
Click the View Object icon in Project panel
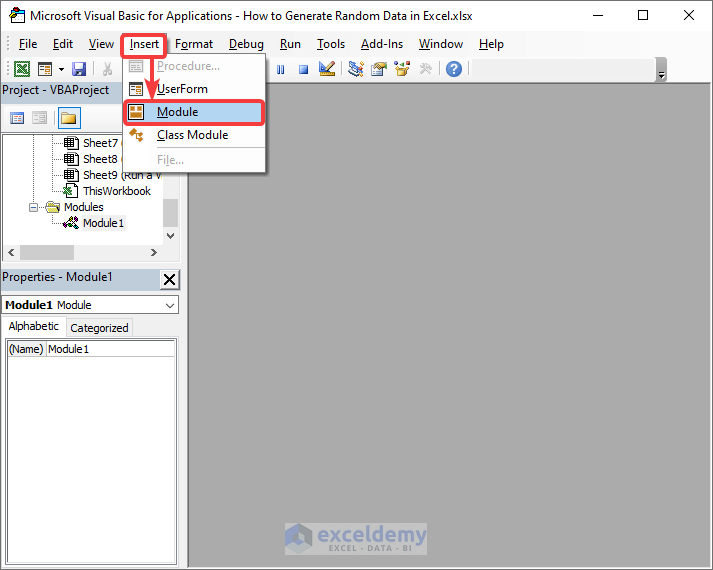click(x=40, y=118)
